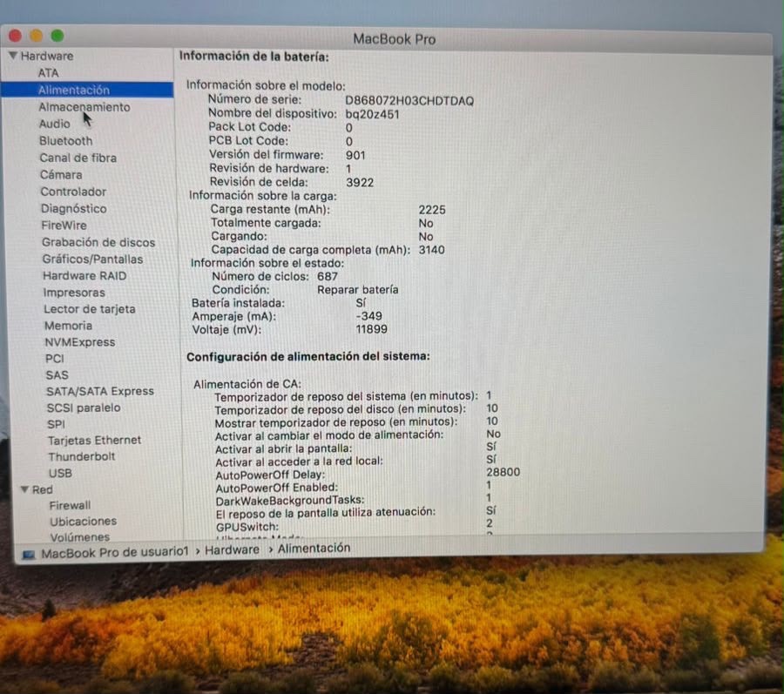Screen dimensions: 784x694
Task: Open SATA/SATA Express entry
Action: point(100,391)
